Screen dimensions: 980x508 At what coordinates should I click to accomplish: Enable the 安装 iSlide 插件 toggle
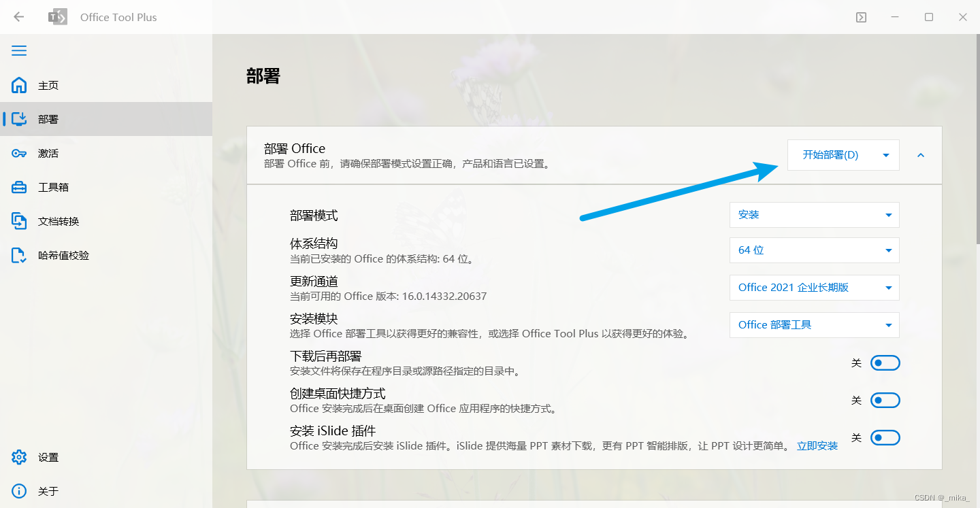(x=885, y=438)
